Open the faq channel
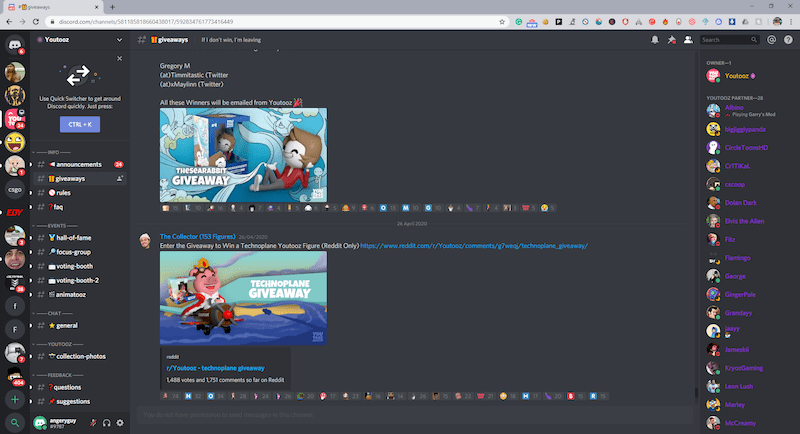Image resolution: width=800 pixels, height=434 pixels. (80, 207)
